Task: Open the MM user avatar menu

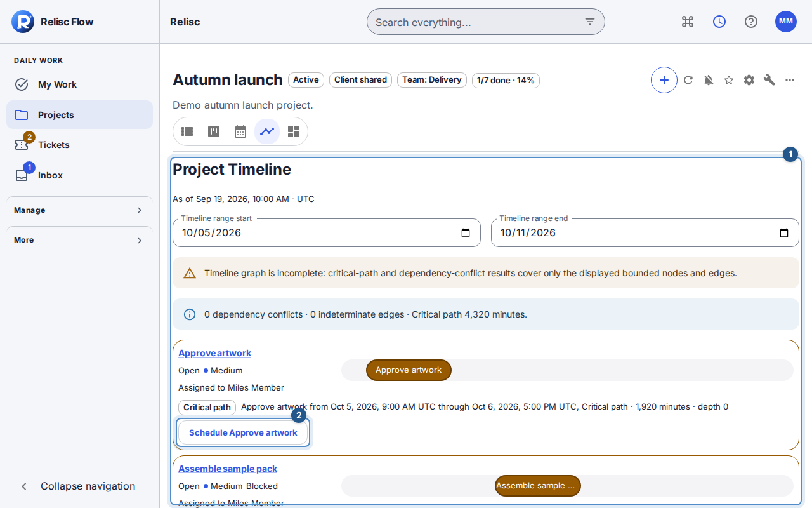Action: click(786, 22)
